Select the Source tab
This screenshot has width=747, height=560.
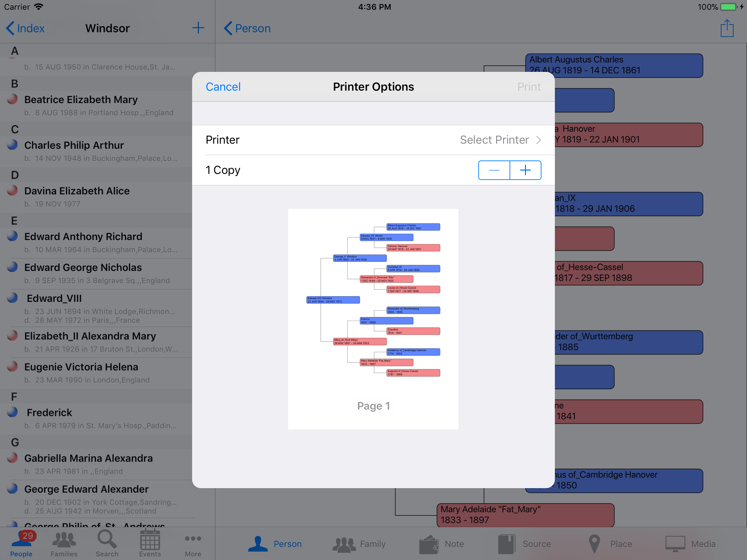[x=524, y=544]
